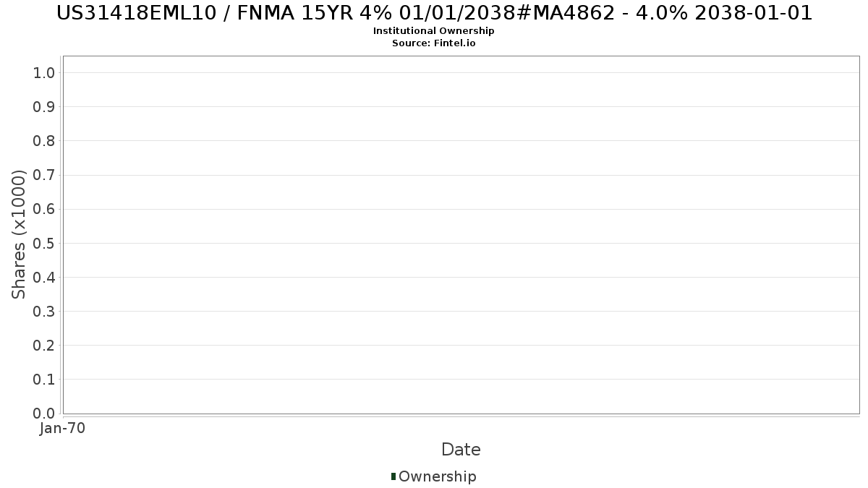
Task: Click the 0.2 y-axis tick label
Action: click(44, 345)
